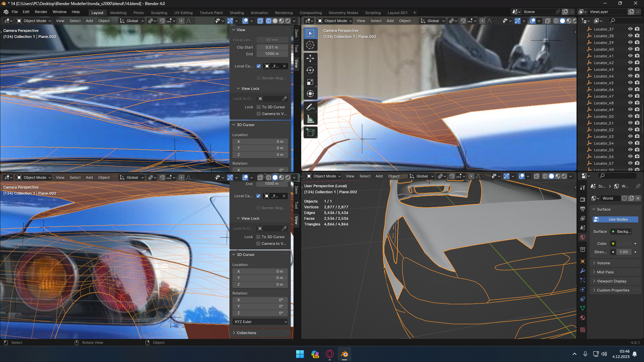Disable Locator_45 in renders (camera icon)

[637, 83]
